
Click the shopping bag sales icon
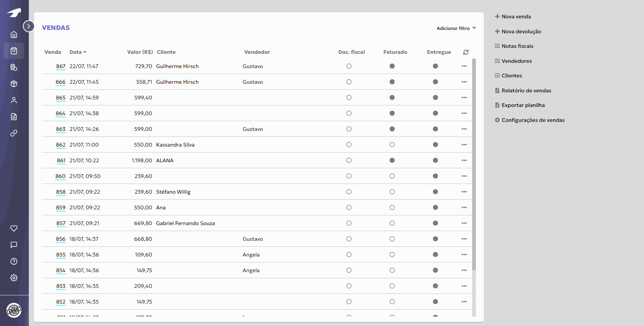pos(14,51)
